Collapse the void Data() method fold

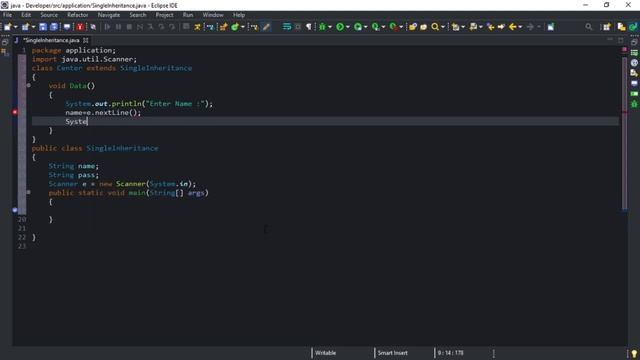pos(29,85)
